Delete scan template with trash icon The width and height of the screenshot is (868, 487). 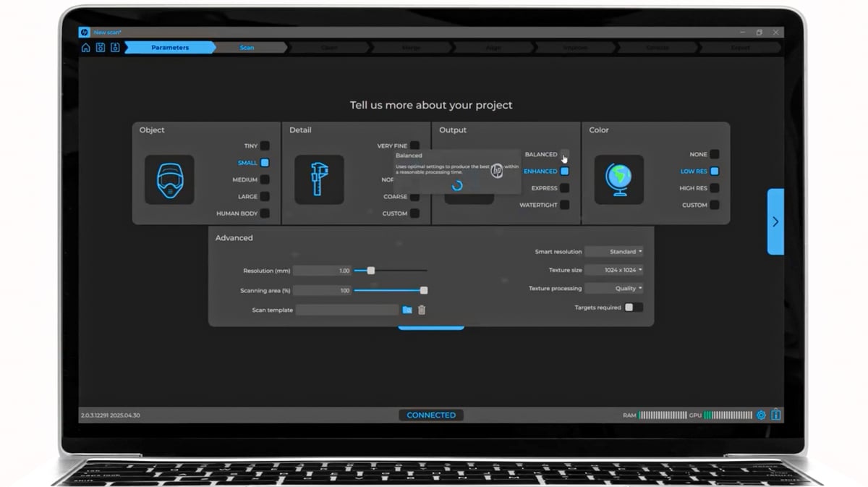(422, 310)
